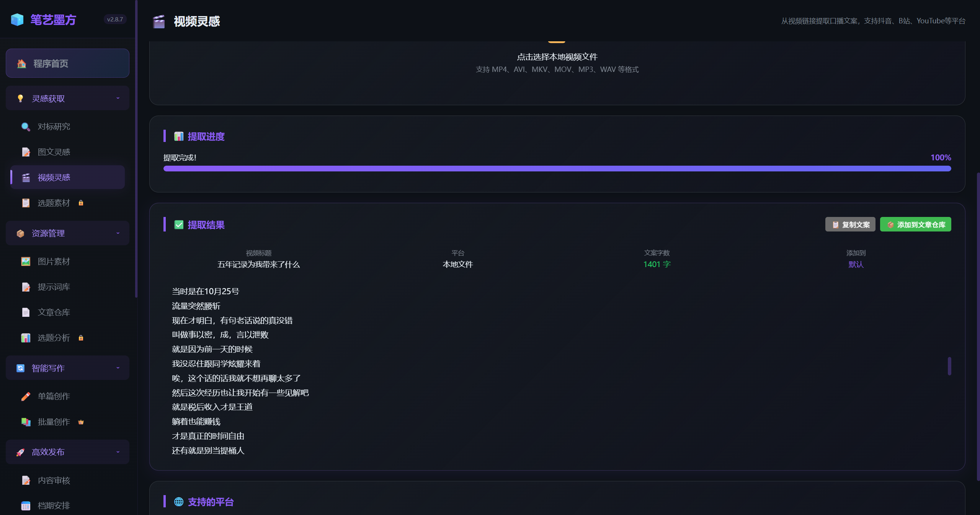
Task: Collapse the 资源管理 section
Action: click(x=118, y=233)
